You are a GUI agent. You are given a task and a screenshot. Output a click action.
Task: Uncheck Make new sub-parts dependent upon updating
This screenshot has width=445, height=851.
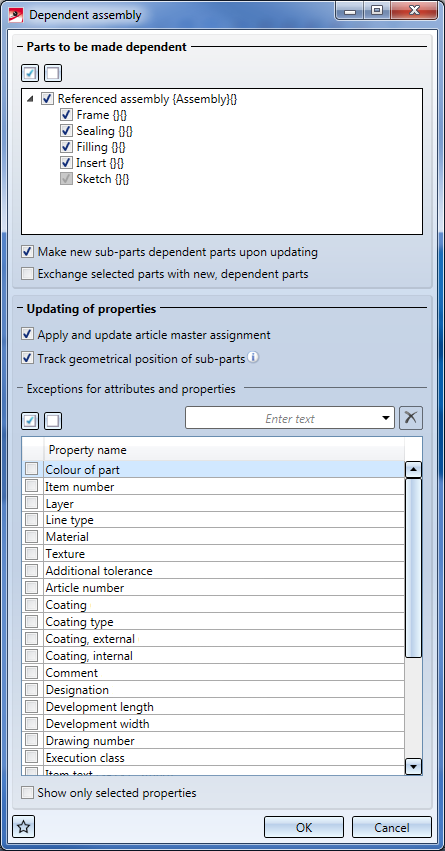[x=27, y=252]
